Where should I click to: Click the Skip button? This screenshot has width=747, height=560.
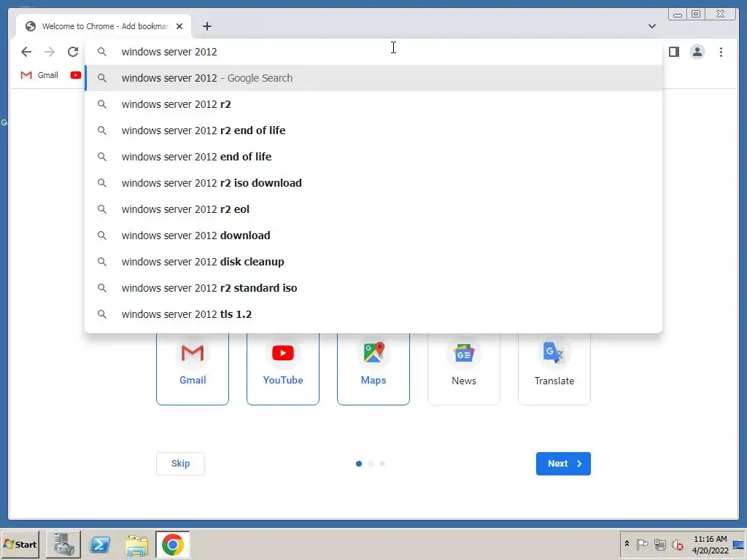click(x=181, y=464)
